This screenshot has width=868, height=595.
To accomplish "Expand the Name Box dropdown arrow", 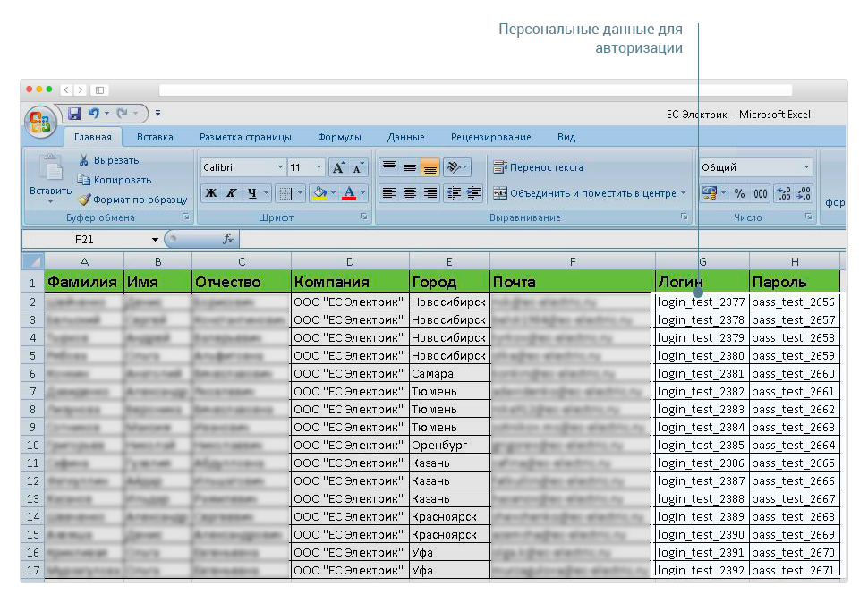I will click(x=155, y=239).
